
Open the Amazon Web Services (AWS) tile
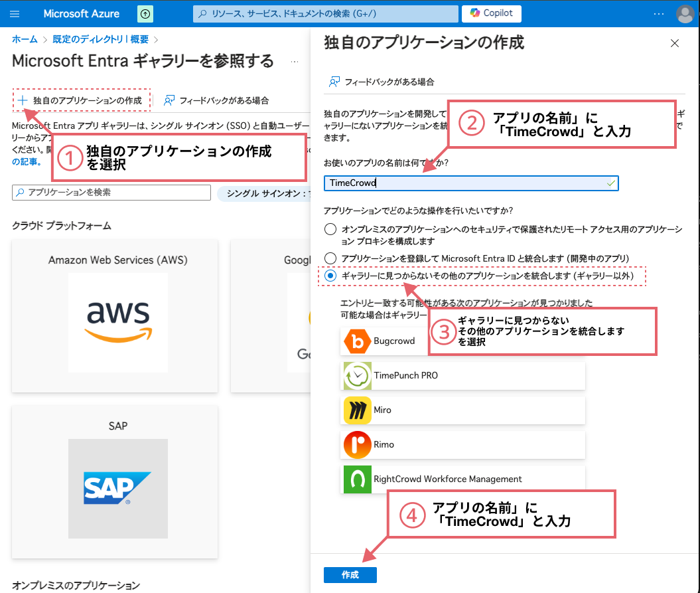pos(118,315)
